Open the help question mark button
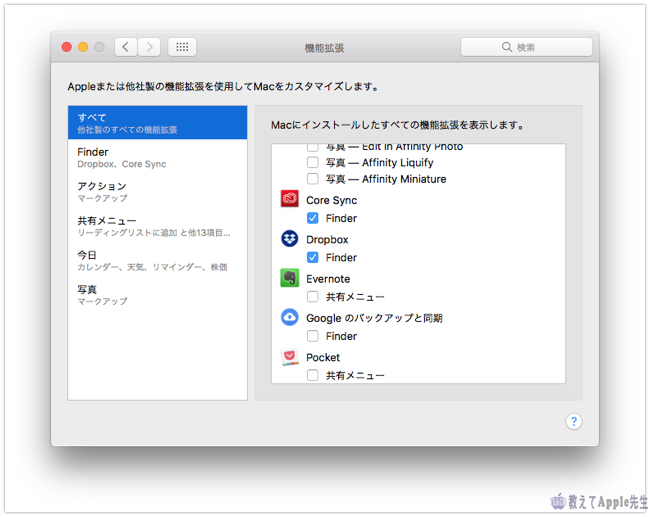650x517 pixels. (573, 422)
